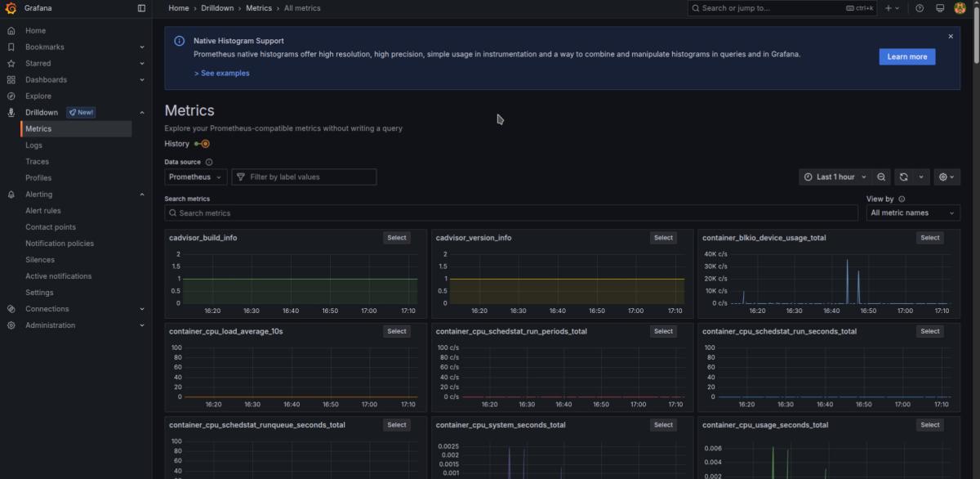The image size is (980, 479).
Task: Click the View by info icon
Action: tap(902, 199)
